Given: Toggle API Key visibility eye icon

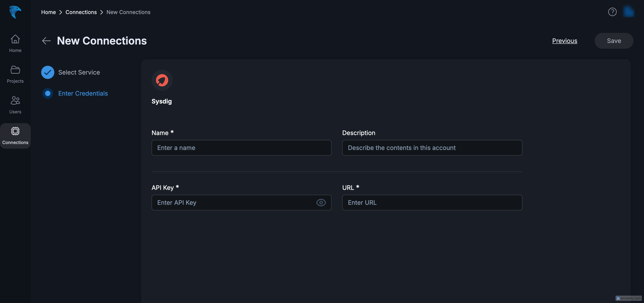Looking at the screenshot, I should pyautogui.click(x=321, y=202).
